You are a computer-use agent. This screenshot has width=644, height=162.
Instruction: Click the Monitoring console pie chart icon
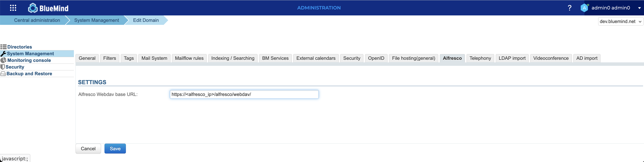click(3, 60)
